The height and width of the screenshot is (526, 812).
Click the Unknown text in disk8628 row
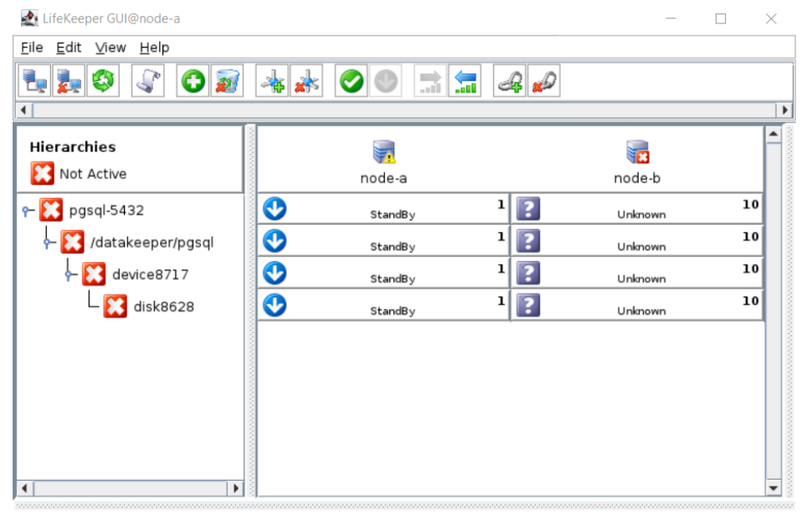[641, 311]
